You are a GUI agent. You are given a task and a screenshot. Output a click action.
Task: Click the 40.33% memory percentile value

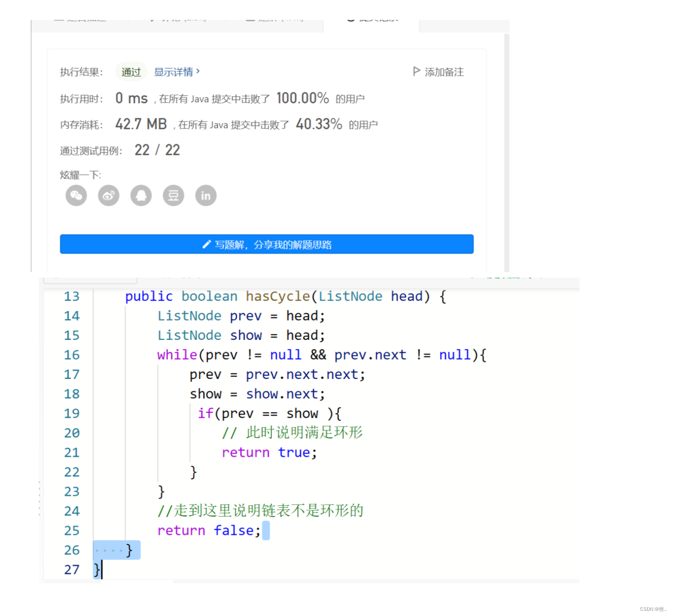319,124
